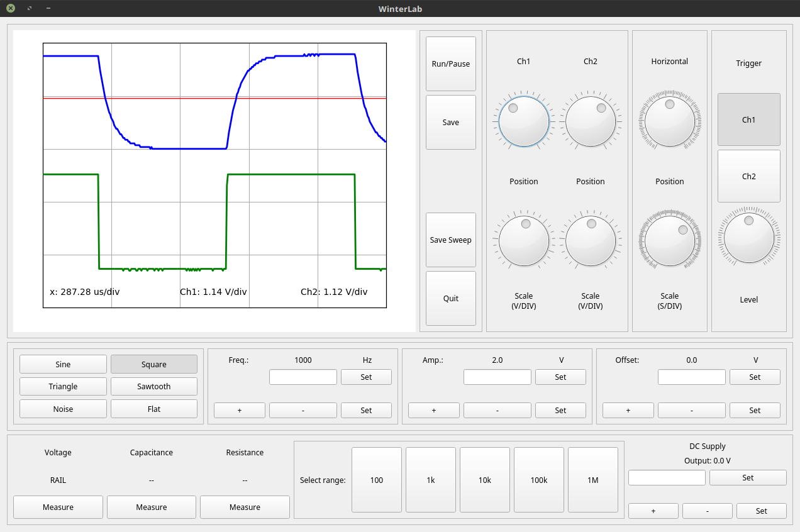Select the 1M range button
The image size is (800, 532).
(x=592, y=480)
